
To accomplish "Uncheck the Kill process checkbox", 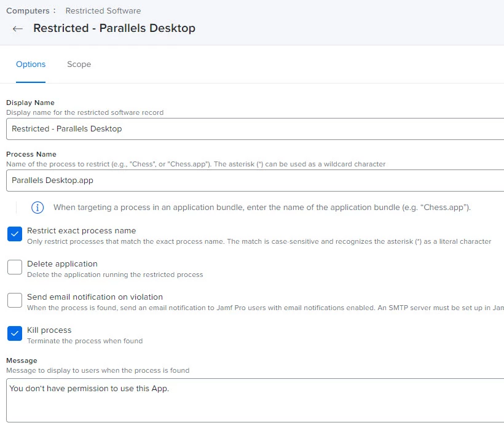I will pos(15,333).
